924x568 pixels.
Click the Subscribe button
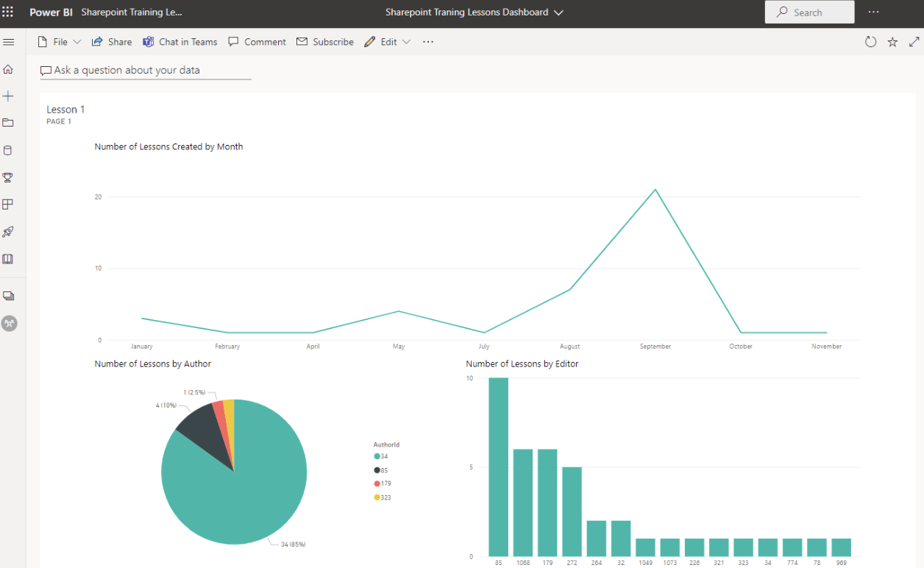click(325, 42)
